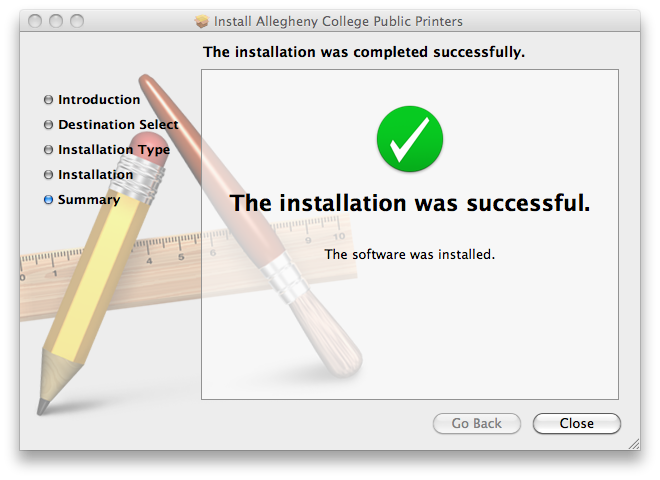Click the window title 'Install Allegheny College Public Printers'

tap(338, 21)
